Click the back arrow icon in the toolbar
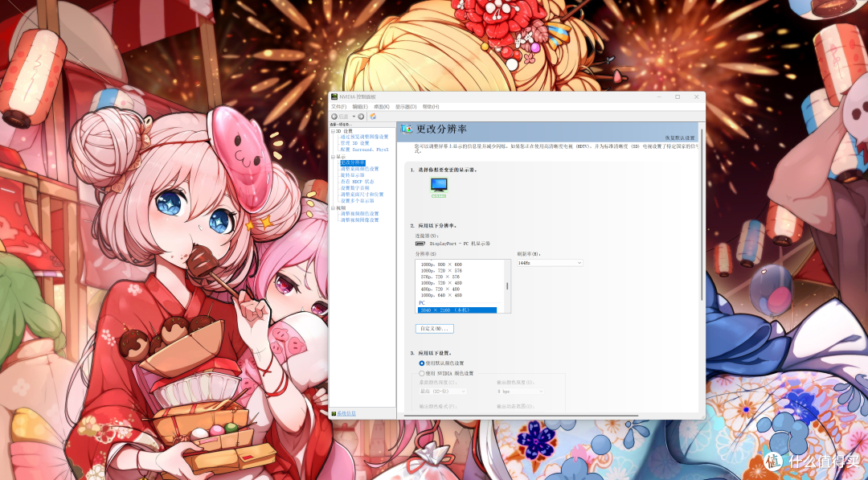868x480 pixels. (x=334, y=117)
